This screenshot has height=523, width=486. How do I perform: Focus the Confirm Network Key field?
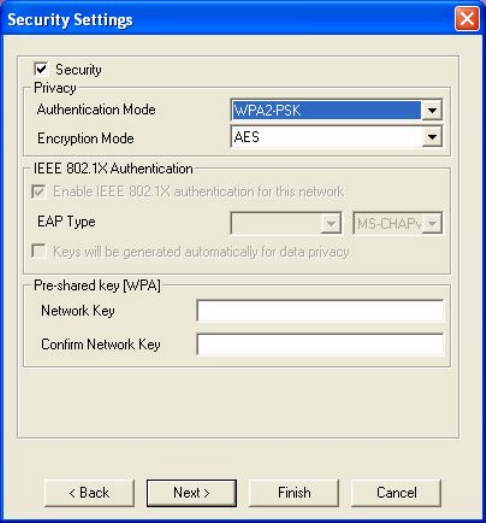[320, 344]
